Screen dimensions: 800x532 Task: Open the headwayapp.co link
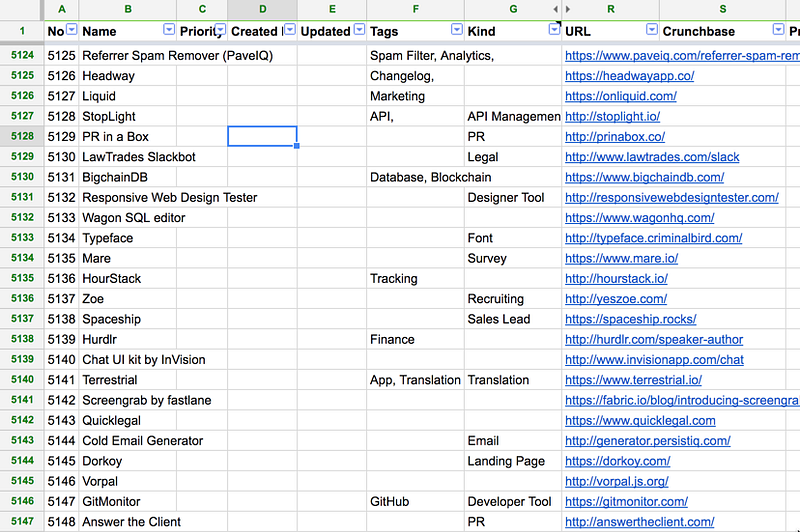630,76
